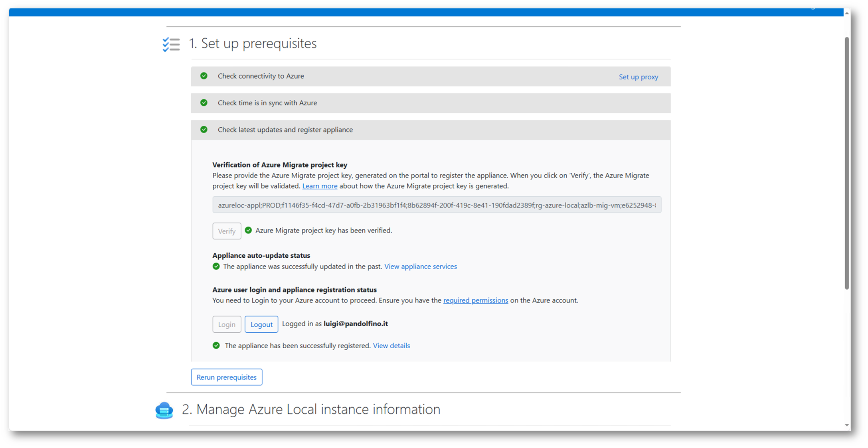
Task: Click green check beside connectivity to Azure
Action: [204, 76]
